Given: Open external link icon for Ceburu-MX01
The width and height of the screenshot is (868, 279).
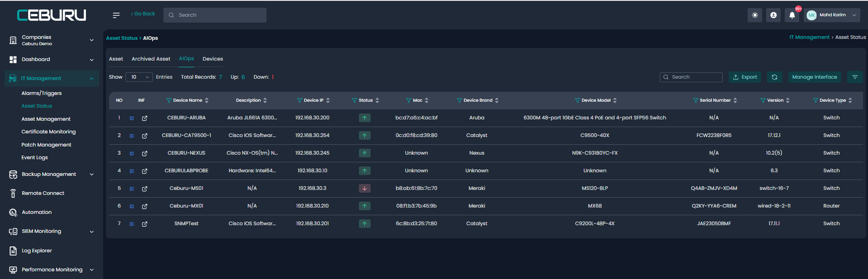Looking at the screenshot, I should [144, 207].
